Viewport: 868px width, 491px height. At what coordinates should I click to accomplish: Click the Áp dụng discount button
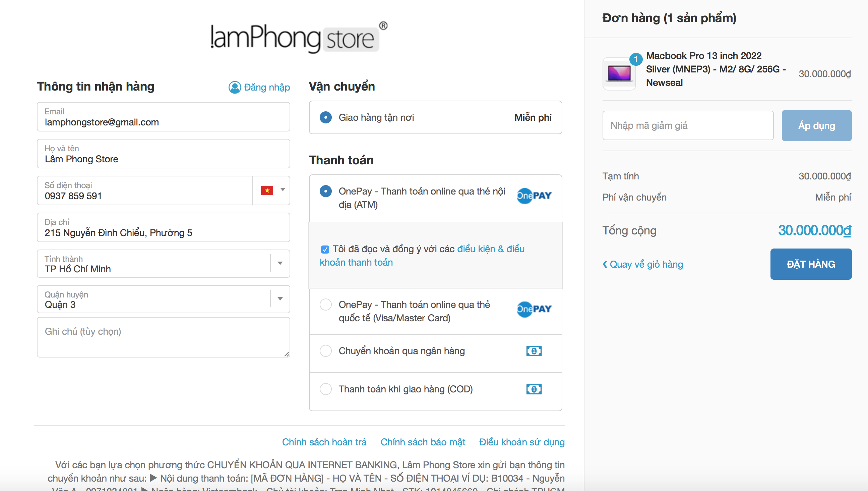(816, 126)
